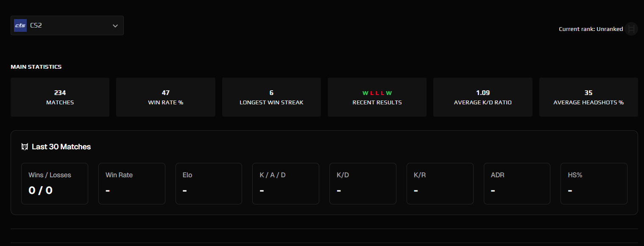Viewport: 644px width, 246px height.
Task: Click the Elo tile in Last 30 Matches
Action: point(209,183)
